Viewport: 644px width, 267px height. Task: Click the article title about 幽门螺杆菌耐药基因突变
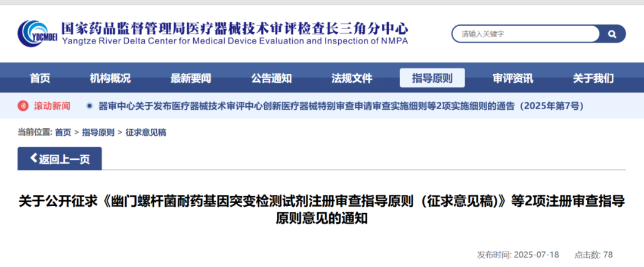[x=321, y=210]
